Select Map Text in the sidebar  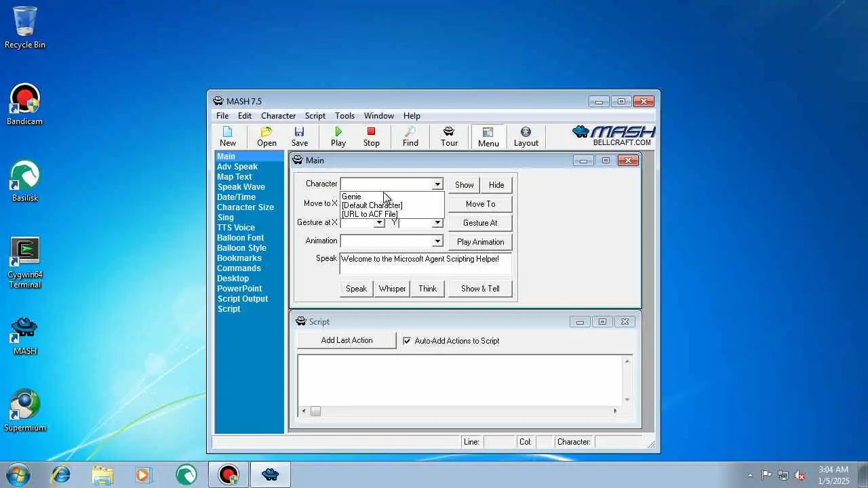234,177
